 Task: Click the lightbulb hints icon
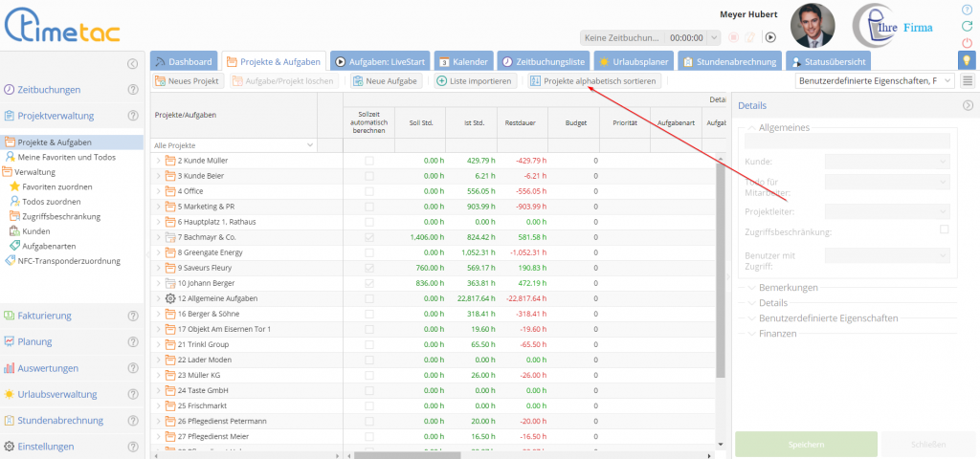tap(967, 60)
